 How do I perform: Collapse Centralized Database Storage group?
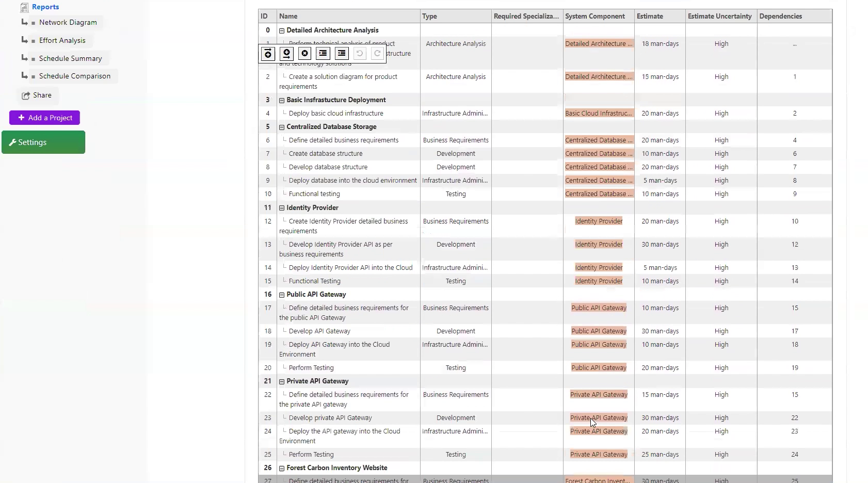(282, 127)
